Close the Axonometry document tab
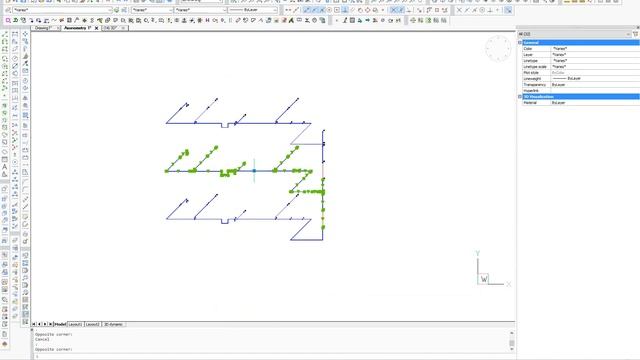 point(97,28)
